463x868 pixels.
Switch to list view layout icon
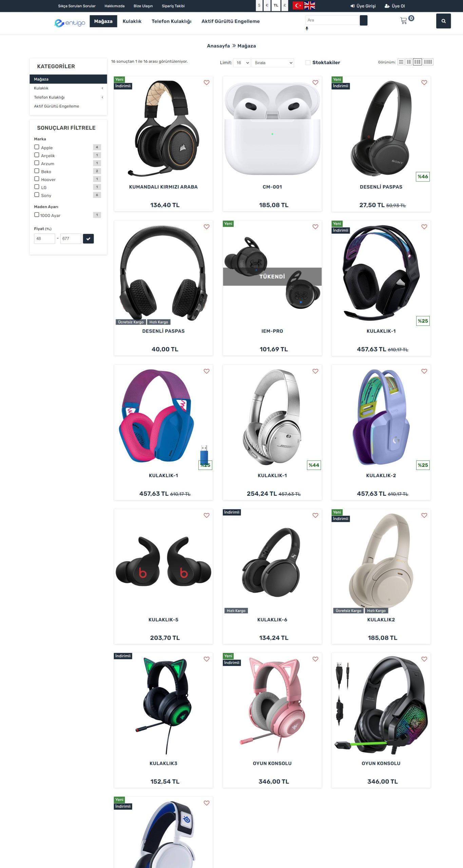click(x=401, y=62)
